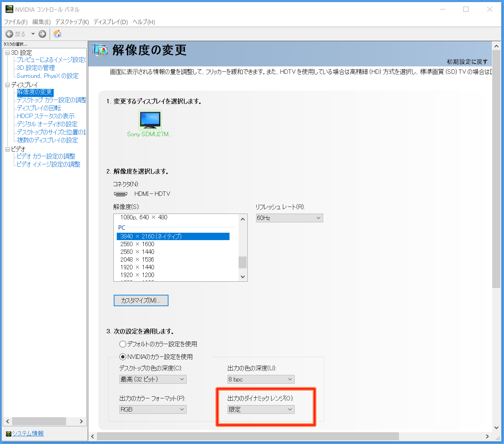The image size is (504, 444).
Task: Click the NVIDIA logo in the title bar
Action: coord(9,9)
